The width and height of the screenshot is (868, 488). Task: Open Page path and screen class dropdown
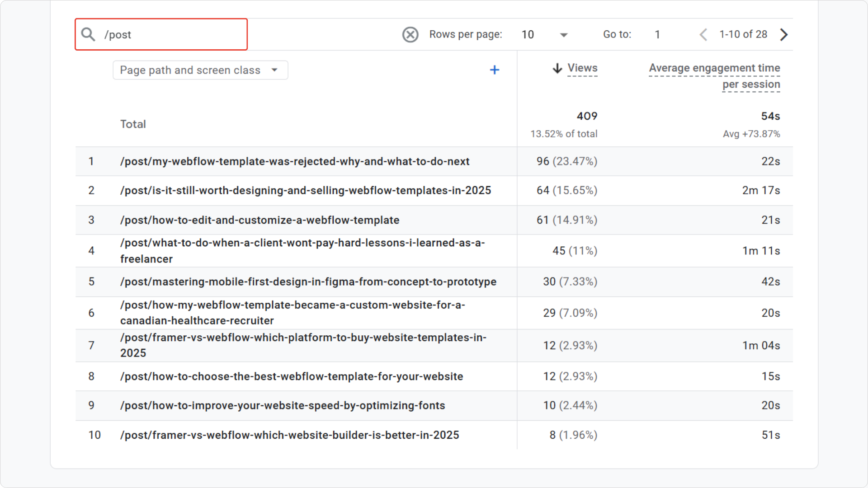[200, 70]
